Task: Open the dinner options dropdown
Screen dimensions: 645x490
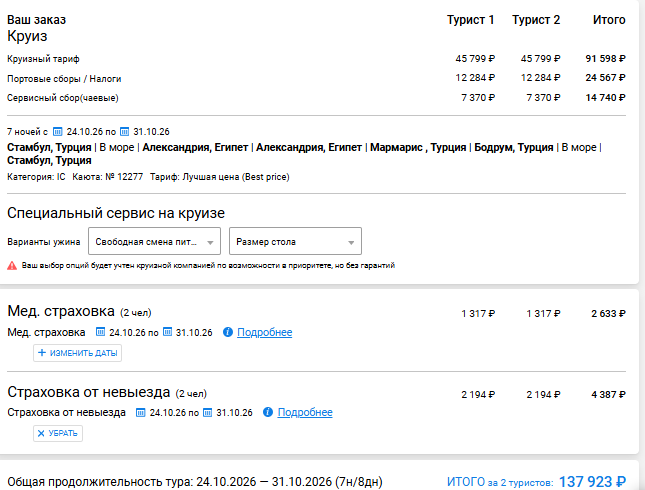Action: (154, 241)
